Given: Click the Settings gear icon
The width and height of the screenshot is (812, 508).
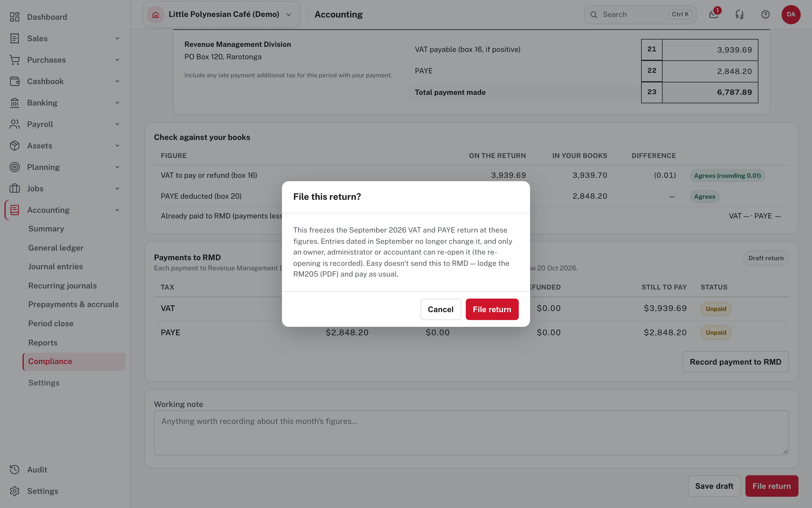Looking at the screenshot, I should pyautogui.click(x=14, y=491).
